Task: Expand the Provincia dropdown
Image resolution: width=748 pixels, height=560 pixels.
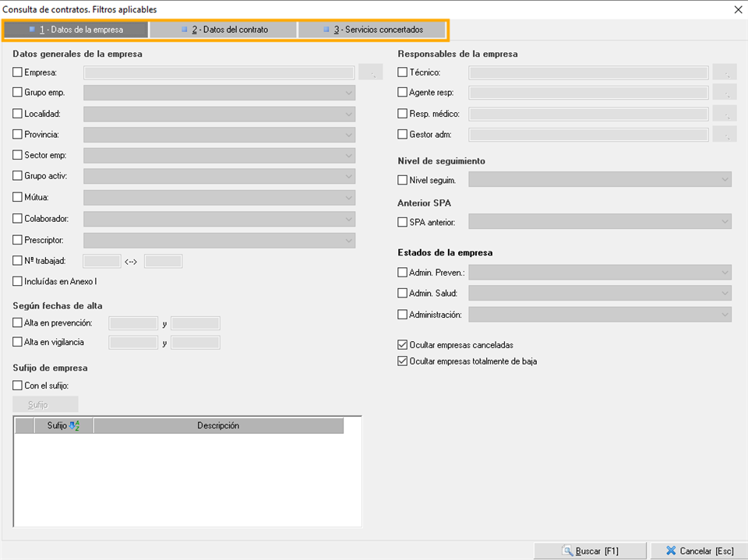Action: click(348, 135)
